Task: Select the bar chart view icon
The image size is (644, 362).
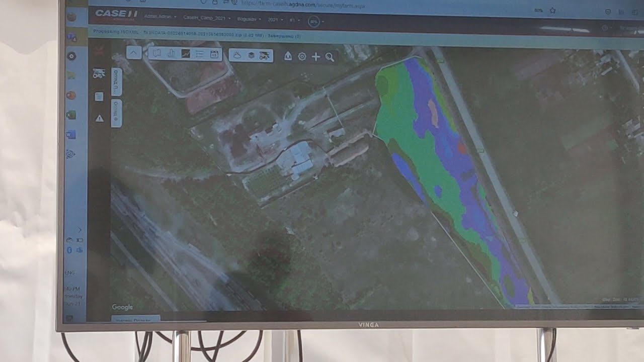Action: pyautogui.click(x=171, y=54)
